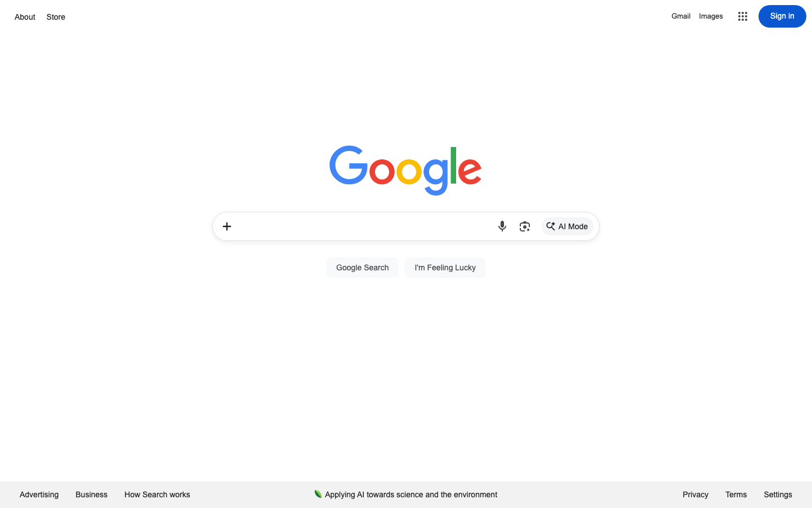Click the green leaf icon in footer
This screenshot has height=508, width=812.
318,494
